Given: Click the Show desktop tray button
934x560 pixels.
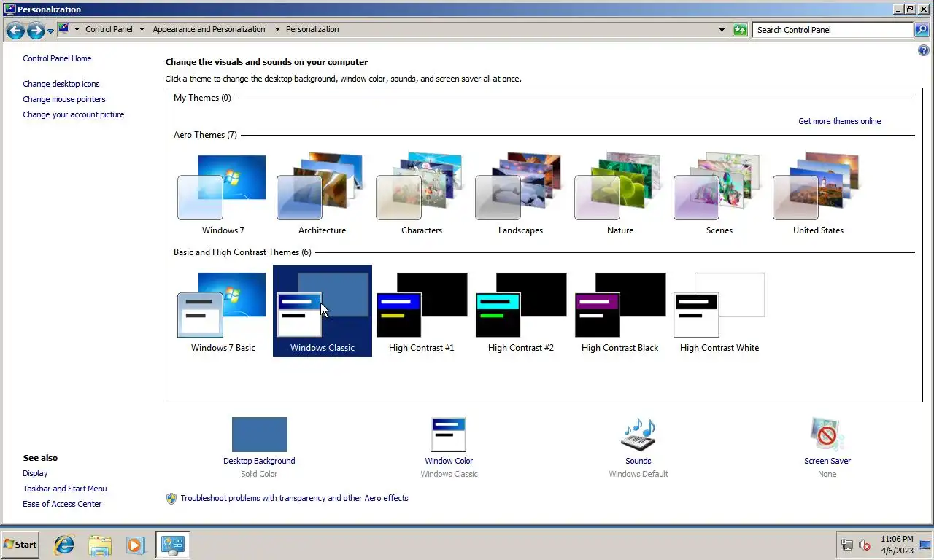Looking at the screenshot, I should pos(925,545).
